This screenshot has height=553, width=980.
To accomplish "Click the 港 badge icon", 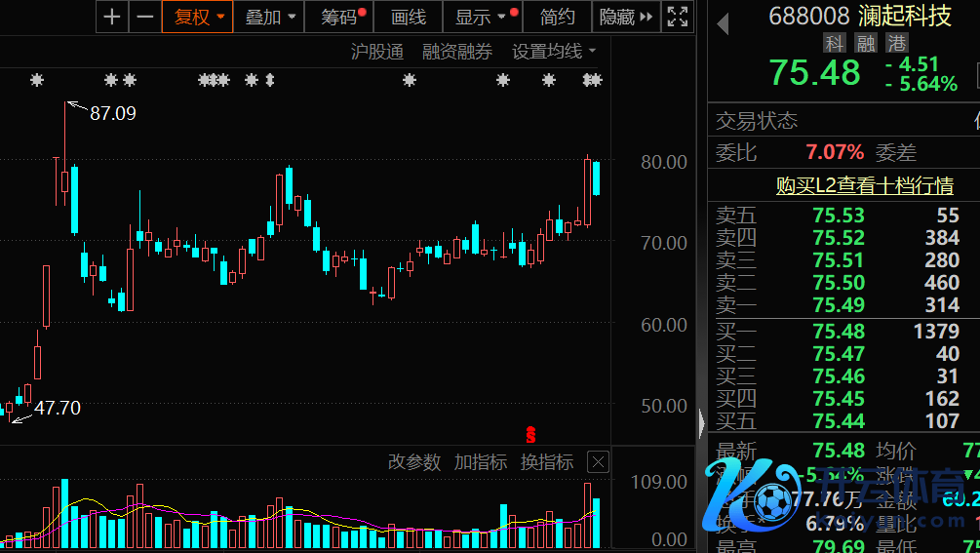I will point(896,43).
